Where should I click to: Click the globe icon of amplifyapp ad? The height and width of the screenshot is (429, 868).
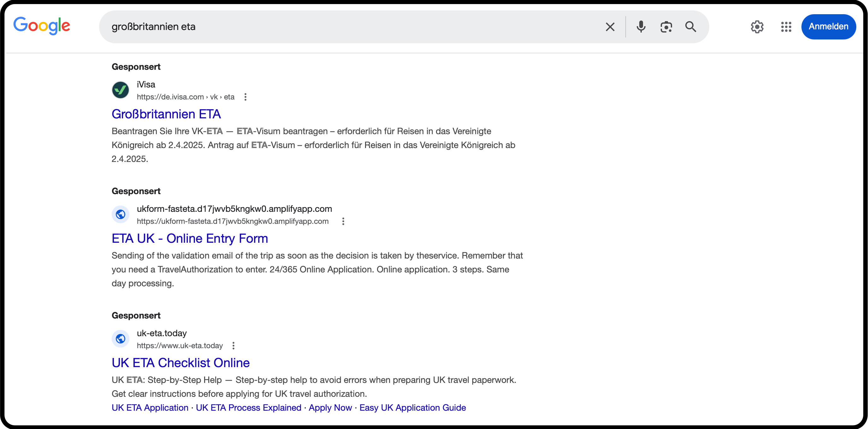pyautogui.click(x=120, y=214)
